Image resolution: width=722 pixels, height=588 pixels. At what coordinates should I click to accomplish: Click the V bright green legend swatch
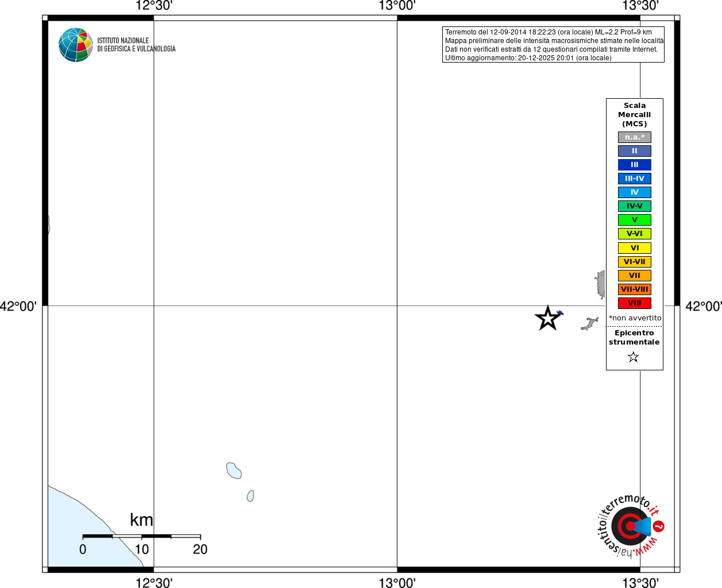(635, 220)
